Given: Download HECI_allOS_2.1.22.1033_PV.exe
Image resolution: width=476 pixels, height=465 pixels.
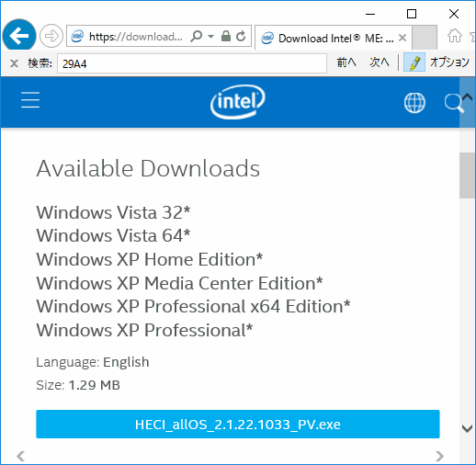Looking at the screenshot, I should (238, 425).
